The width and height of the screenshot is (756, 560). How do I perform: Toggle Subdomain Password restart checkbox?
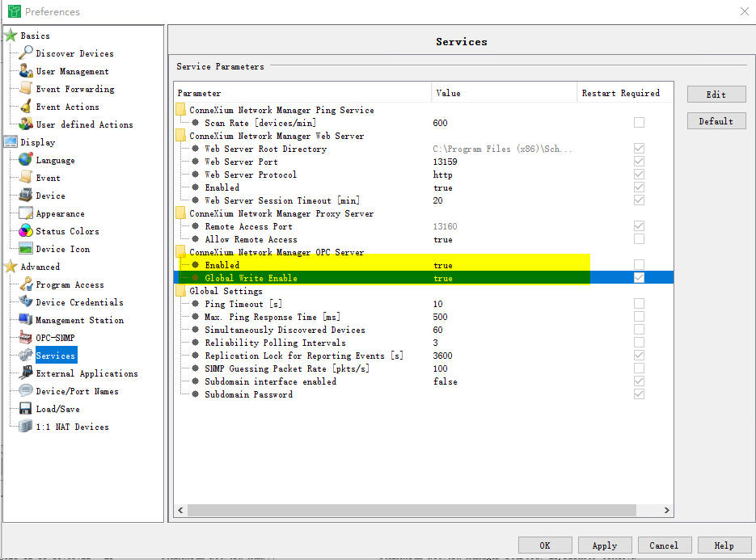tap(639, 394)
